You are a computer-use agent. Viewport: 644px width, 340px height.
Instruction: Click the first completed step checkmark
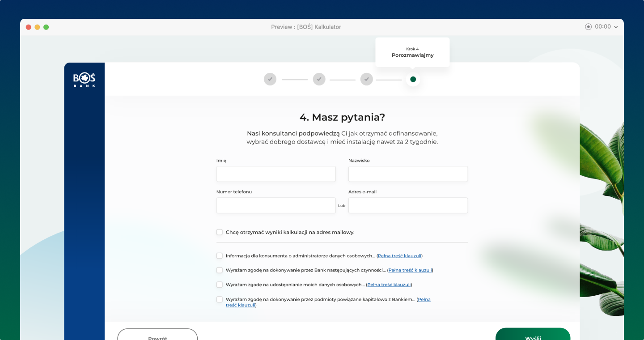270,79
